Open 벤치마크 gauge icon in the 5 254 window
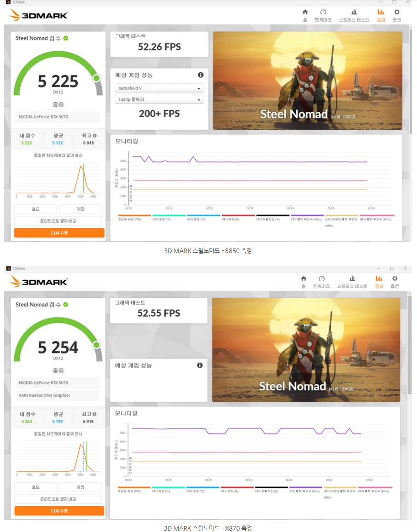The image size is (417, 532). 322,278
